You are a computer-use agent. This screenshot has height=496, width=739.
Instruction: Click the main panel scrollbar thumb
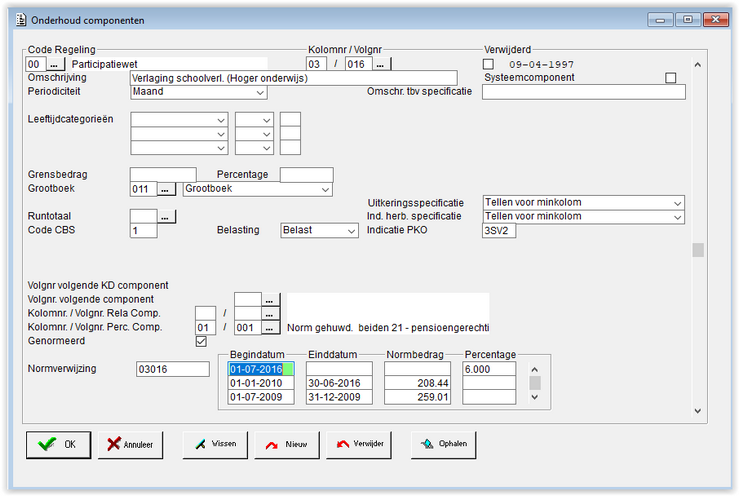tap(698, 250)
